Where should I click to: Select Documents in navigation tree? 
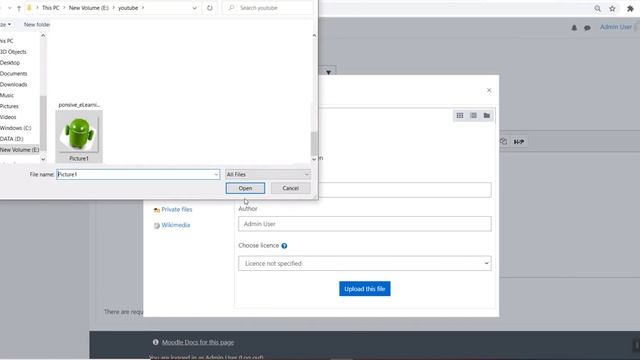click(x=13, y=73)
